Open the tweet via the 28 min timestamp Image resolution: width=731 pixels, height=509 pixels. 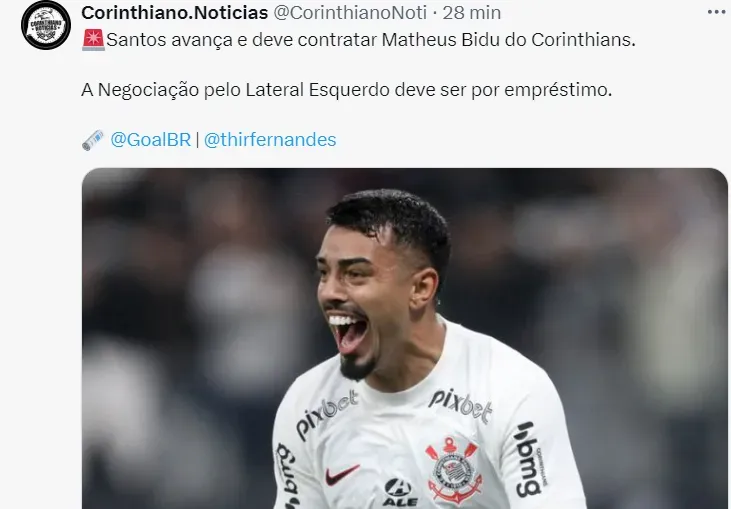(471, 13)
